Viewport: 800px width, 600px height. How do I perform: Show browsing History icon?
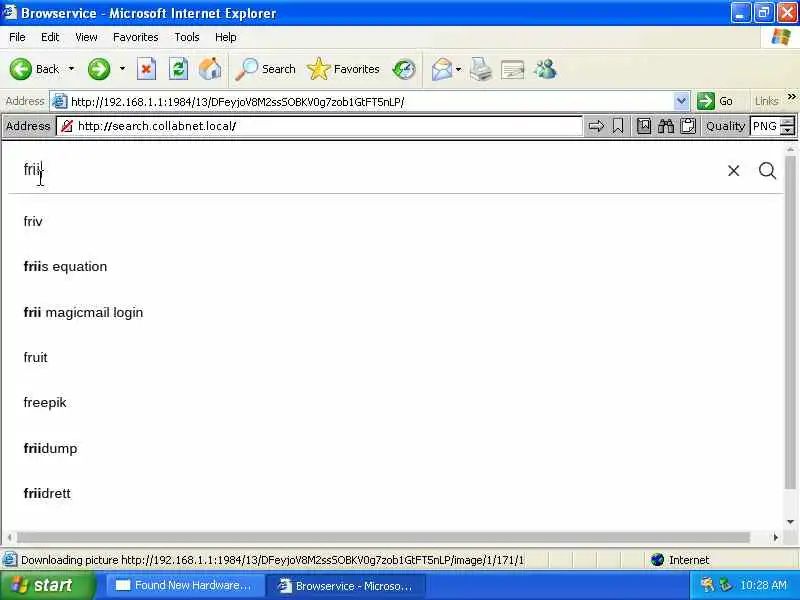tap(404, 69)
